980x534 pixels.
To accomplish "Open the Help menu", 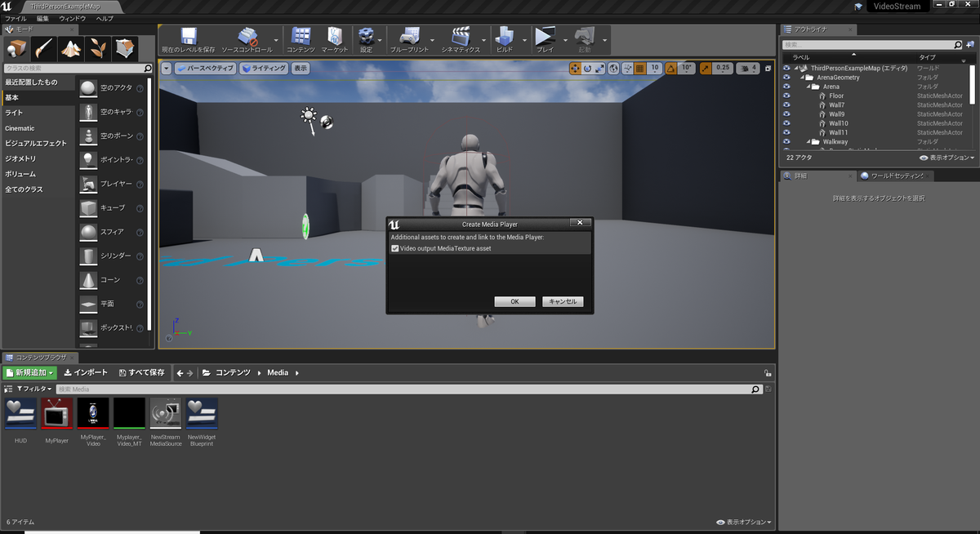I will (x=105, y=18).
